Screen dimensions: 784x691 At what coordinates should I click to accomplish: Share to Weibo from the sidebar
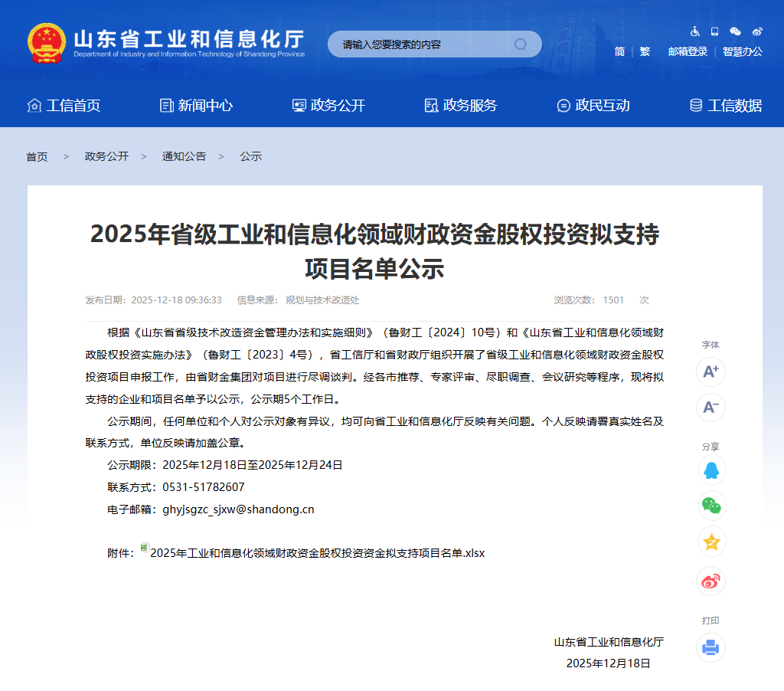tap(710, 581)
